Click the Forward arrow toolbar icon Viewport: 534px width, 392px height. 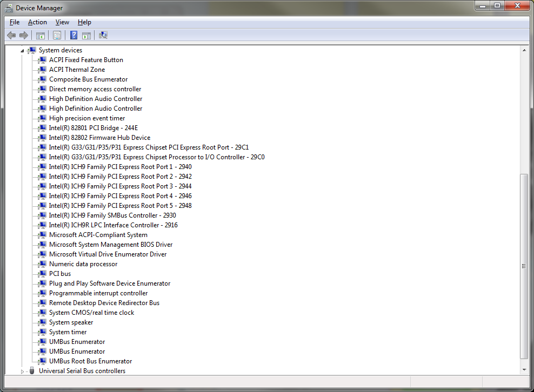pyautogui.click(x=24, y=35)
